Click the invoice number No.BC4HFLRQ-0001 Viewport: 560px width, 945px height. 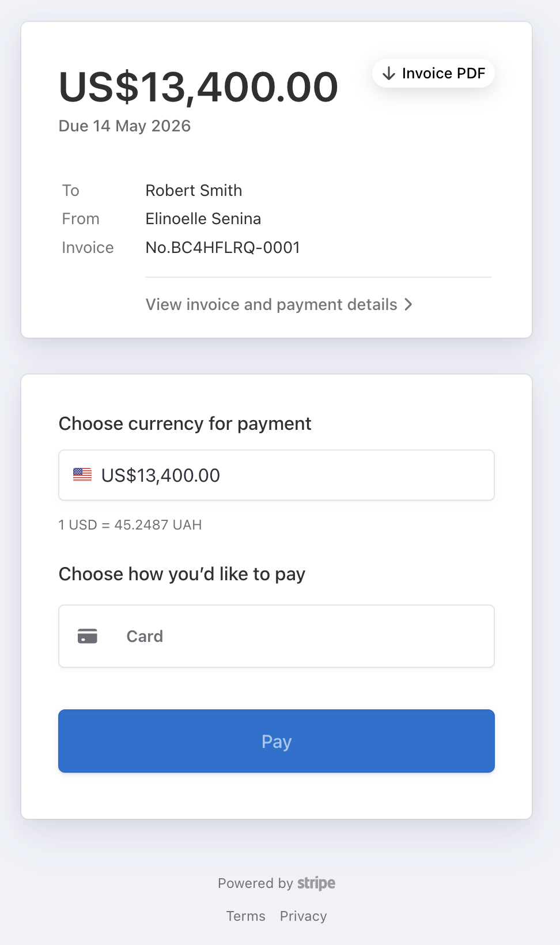223,248
